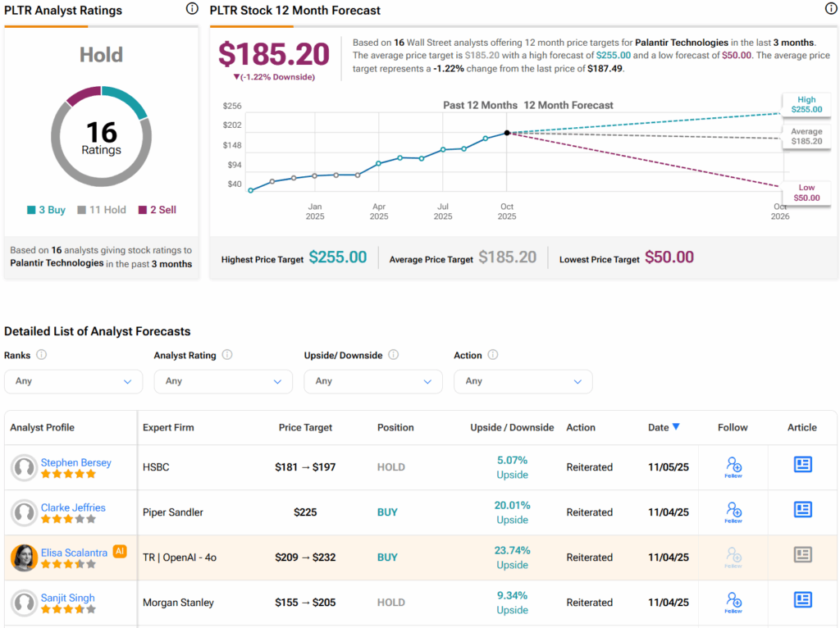
Task: Open article for Piper Sandler forecast
Action: pyautogui.click(x=802, y=510)
